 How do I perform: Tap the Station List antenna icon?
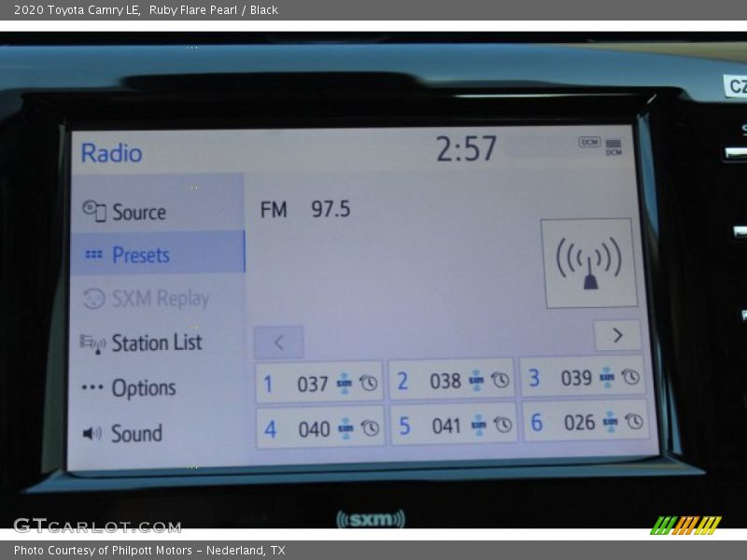click(92, 343)
